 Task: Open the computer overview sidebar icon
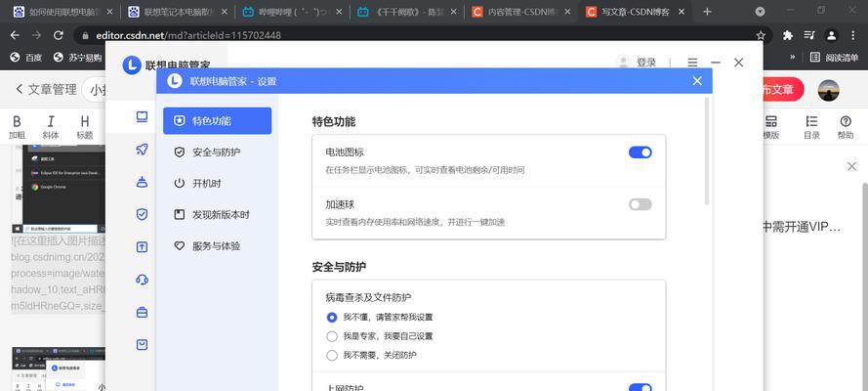(x=143, y=116)
